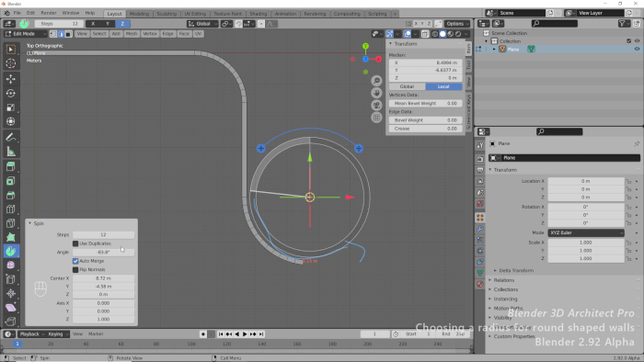Open Modifier properties wrench tab
Image resolution: width=644 pixels, height=362 pixels.
coord(480,229)
